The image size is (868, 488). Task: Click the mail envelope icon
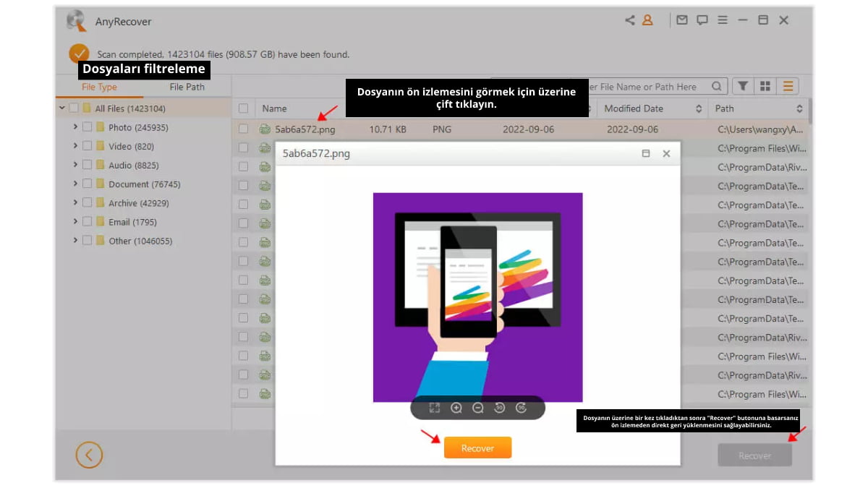681,20
